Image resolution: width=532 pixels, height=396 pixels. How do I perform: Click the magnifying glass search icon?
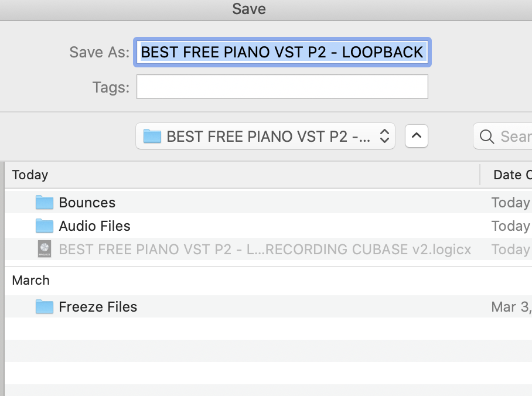tap(486, 136)
